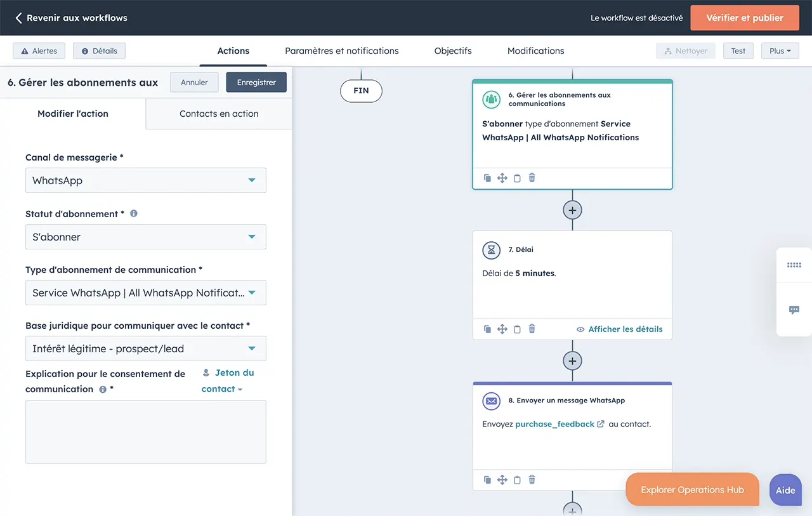Click the info icon beside Statut d'abonnement
Image resolution: width=812 pixels, height=516 pixels.
coord(134,214)
